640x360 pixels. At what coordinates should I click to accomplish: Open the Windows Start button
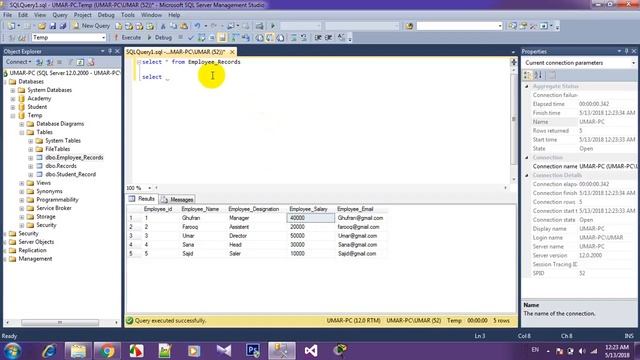click(x=13, y=351)
